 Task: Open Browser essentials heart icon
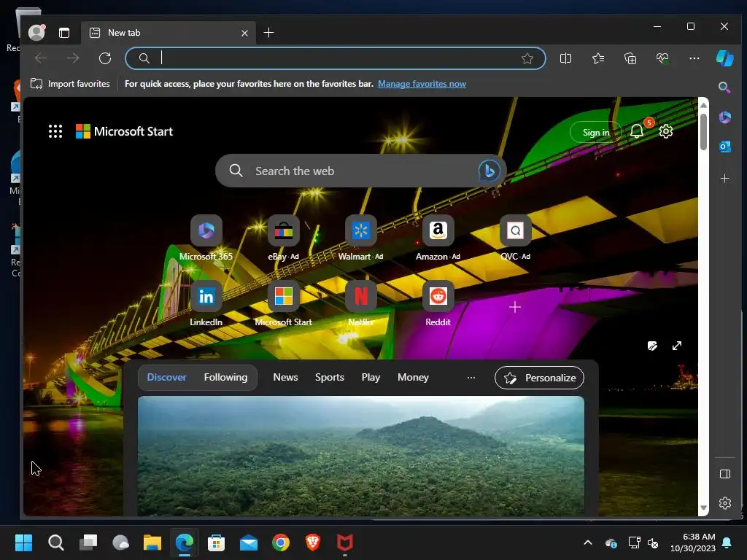click(x=662, y=58)
